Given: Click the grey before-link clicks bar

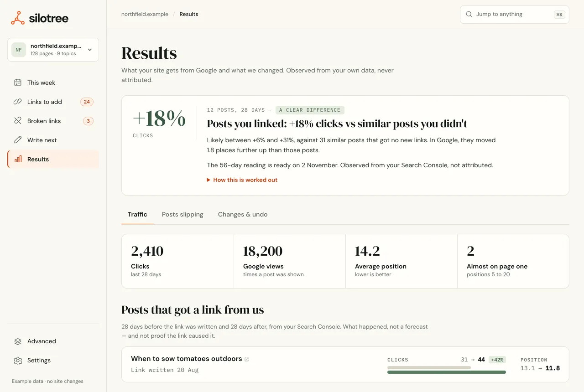Looking at the screenshot, I should point(429,367).
